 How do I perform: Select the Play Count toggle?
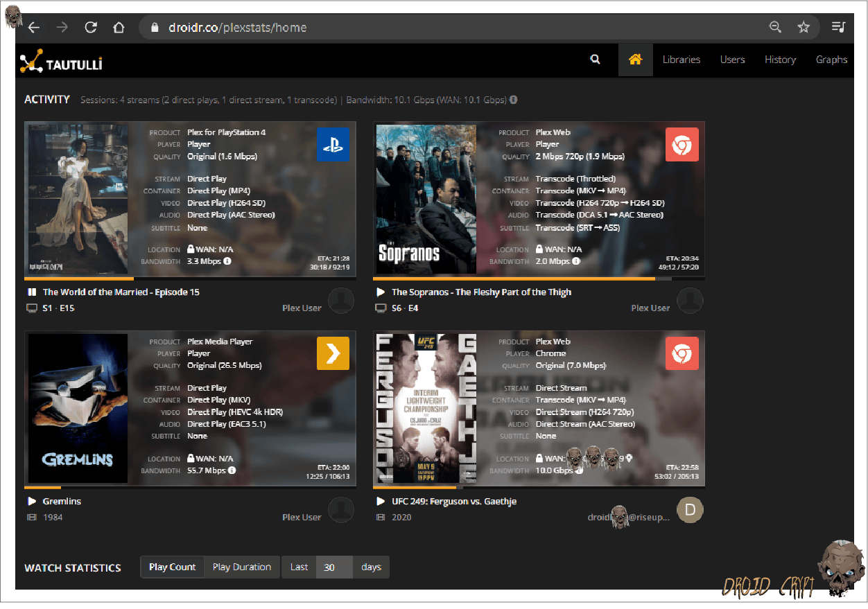[172, 567]
